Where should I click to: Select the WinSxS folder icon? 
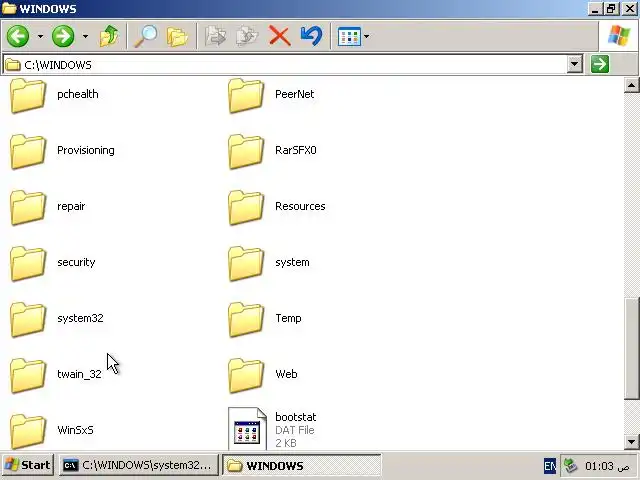[x=28, y=431]
